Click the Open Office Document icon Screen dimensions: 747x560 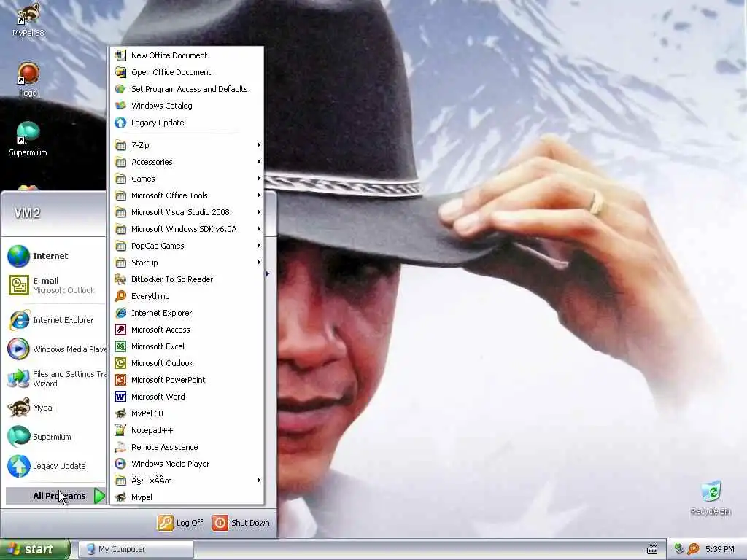pos(120,72)
